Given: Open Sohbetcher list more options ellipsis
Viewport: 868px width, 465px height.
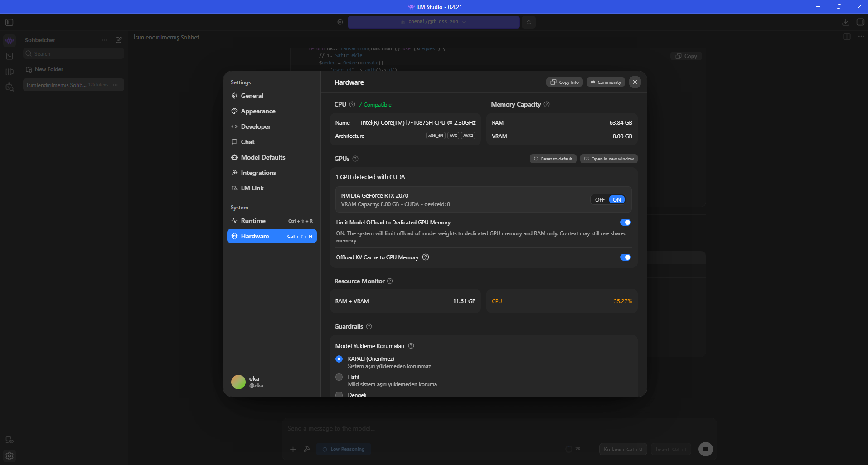Looking at the screenshot, I should coord(105,40).
